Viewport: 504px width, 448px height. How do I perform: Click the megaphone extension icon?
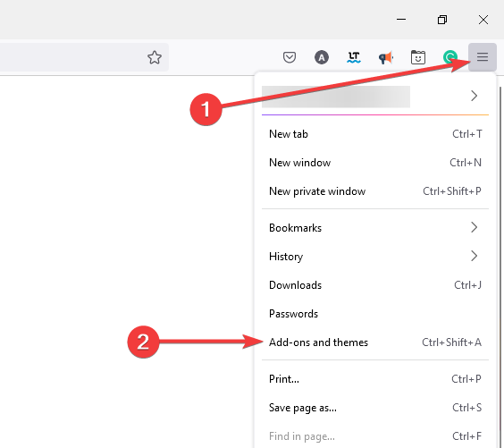(x=386, y=57)
